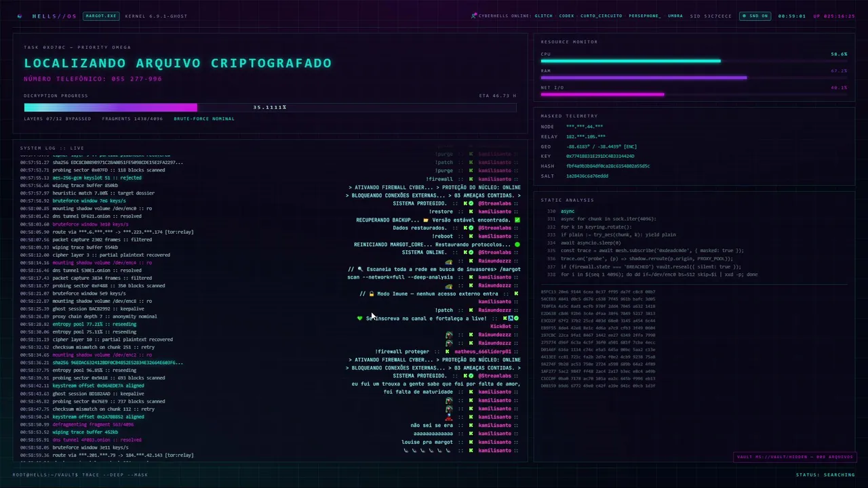868x488 pixels.
Task: Click the Kick badge on 'louise pra margot' row
Action: (x=471, y=442)
